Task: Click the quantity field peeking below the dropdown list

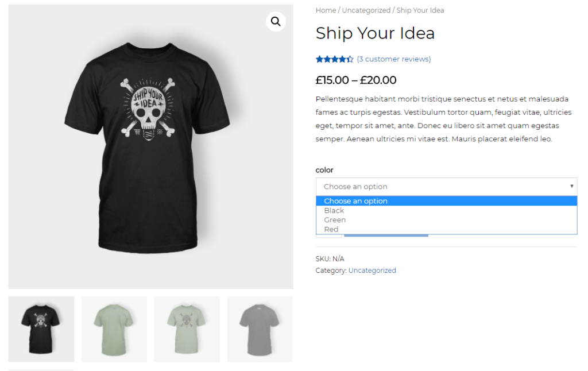Action: 328,236
